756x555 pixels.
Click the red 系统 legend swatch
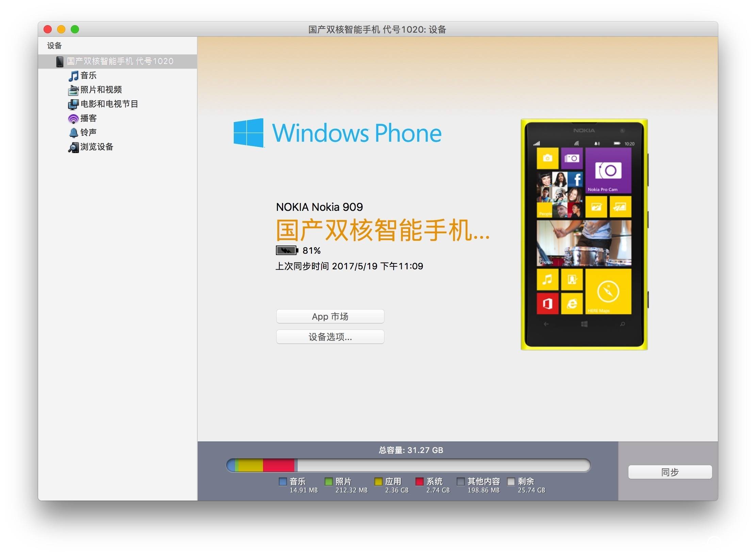click(420, 482)
